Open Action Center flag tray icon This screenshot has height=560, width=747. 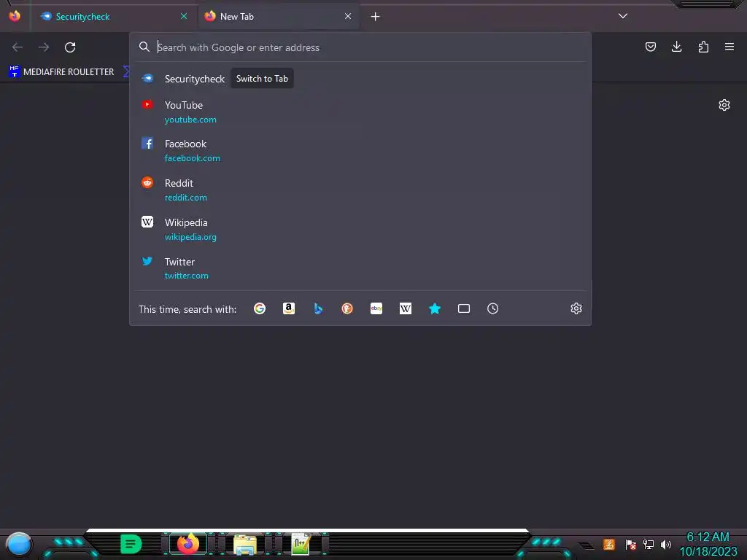pyautogui.click(x=631, y=544)
